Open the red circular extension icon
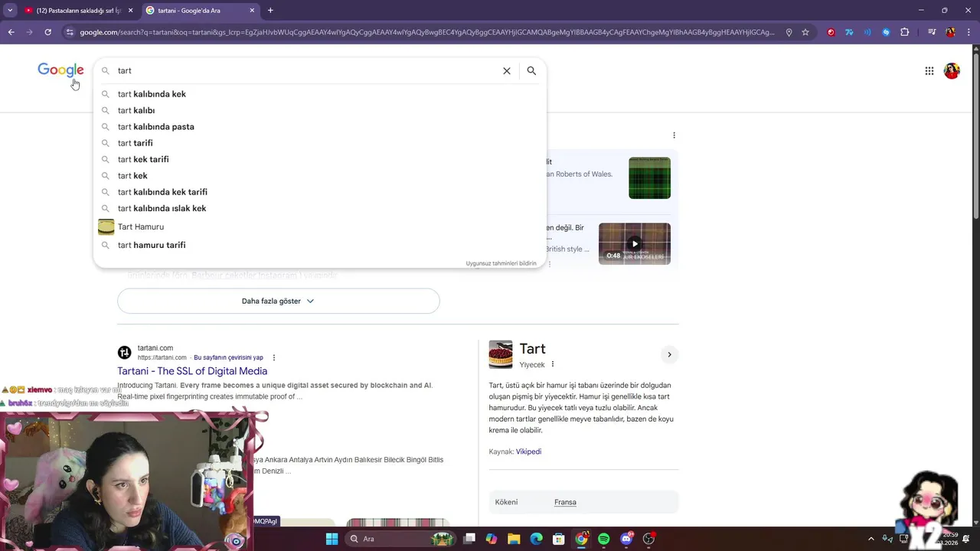 (831, 32)
